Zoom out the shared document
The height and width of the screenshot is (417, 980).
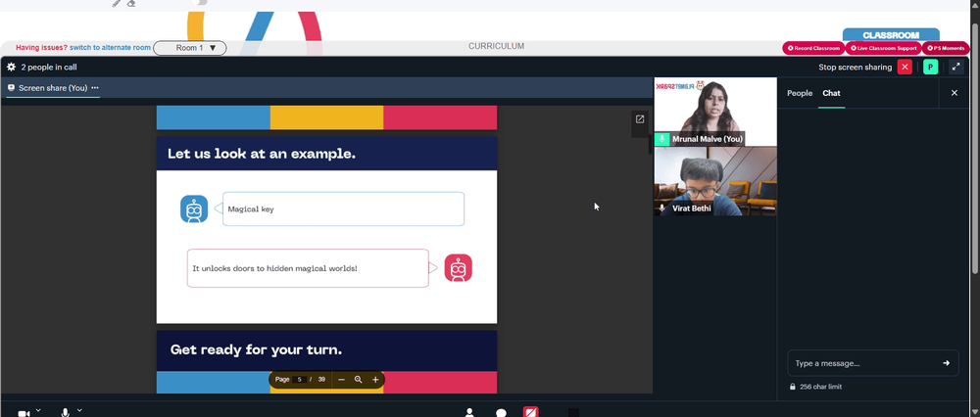click(x=341, y=380)
